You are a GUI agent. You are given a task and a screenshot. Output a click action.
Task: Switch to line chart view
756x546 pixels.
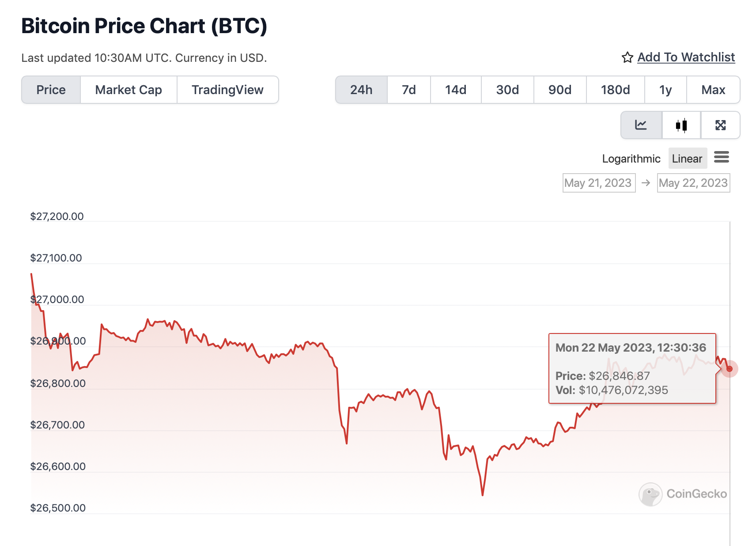[x=641, y=125]
